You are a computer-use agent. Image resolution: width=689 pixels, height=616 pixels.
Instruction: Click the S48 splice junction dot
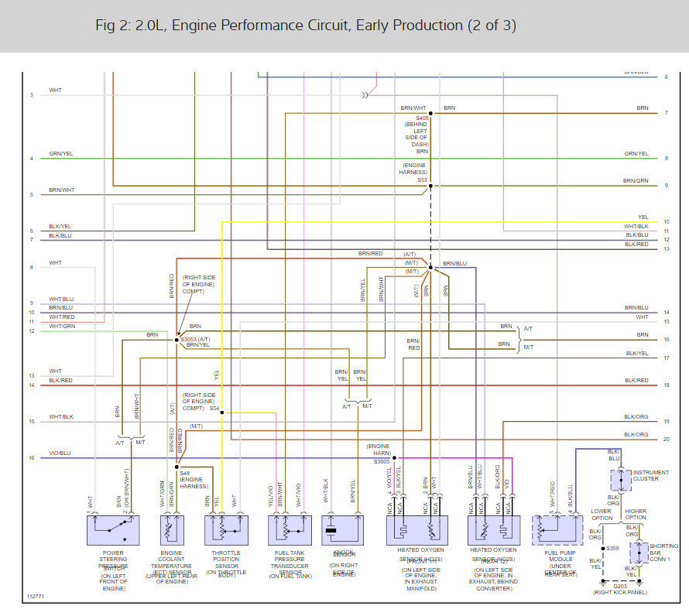point(177,467)
